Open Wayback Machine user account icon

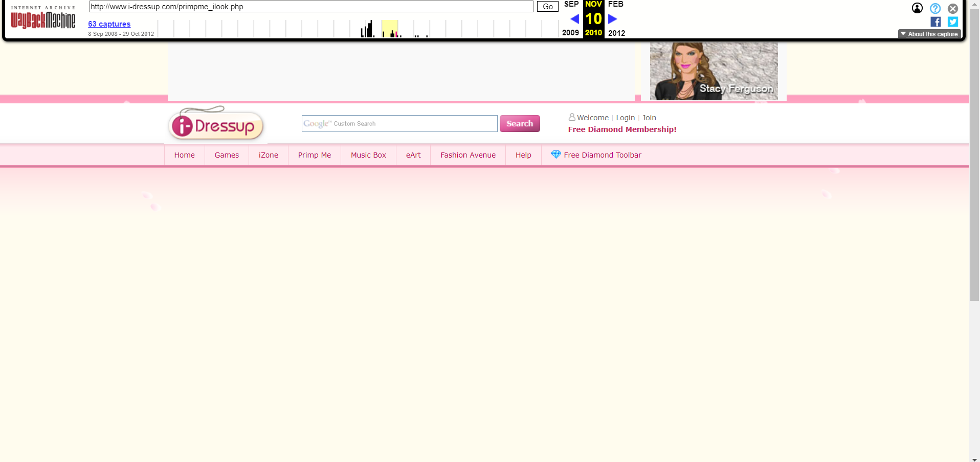917,8
